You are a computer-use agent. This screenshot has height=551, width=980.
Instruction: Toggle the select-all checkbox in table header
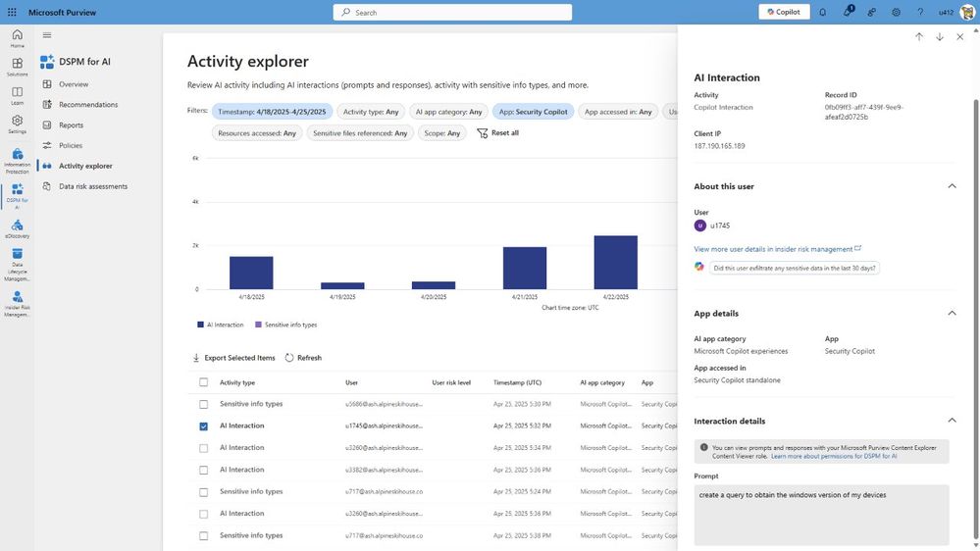click(x=204, y=382)
